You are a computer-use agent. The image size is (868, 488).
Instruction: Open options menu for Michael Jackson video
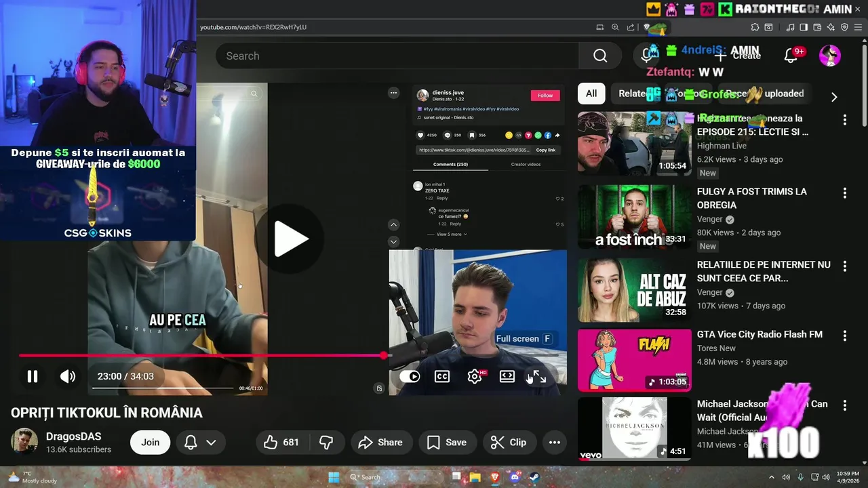[x=844, y=405]
